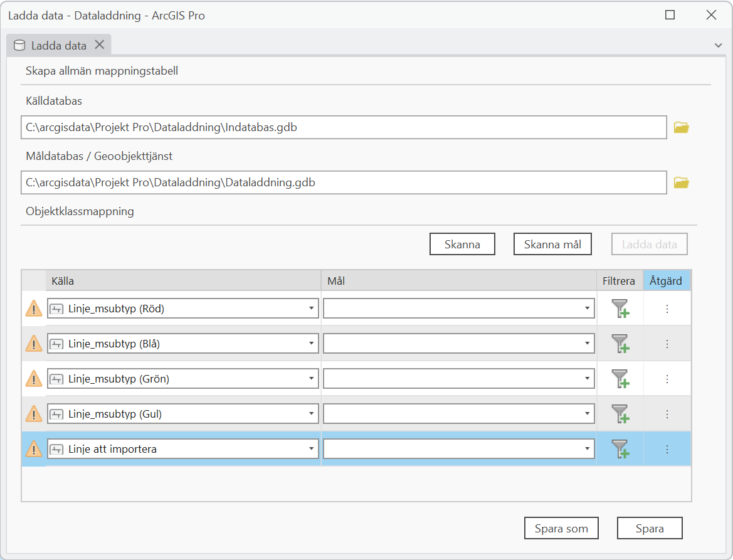The width and height of the screenshot is (733, 560).
Task: Add filter for Linje att importera row
Action: [620, 449]
